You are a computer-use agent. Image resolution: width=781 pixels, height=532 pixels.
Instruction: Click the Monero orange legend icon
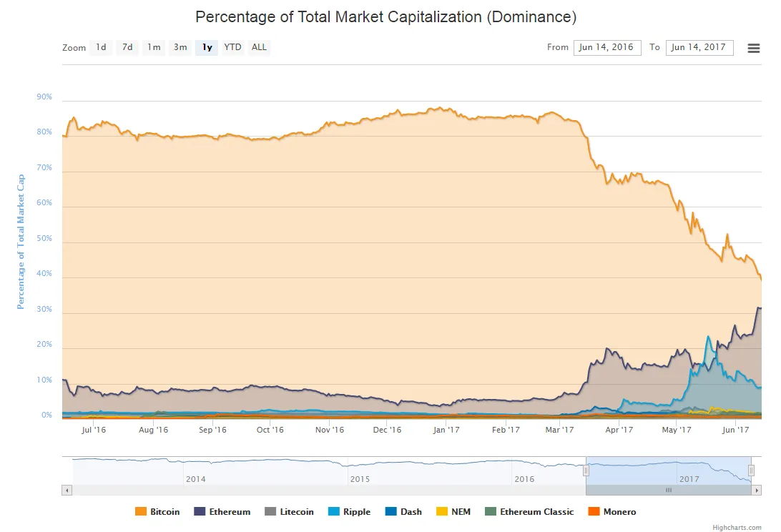coord(594,511)
